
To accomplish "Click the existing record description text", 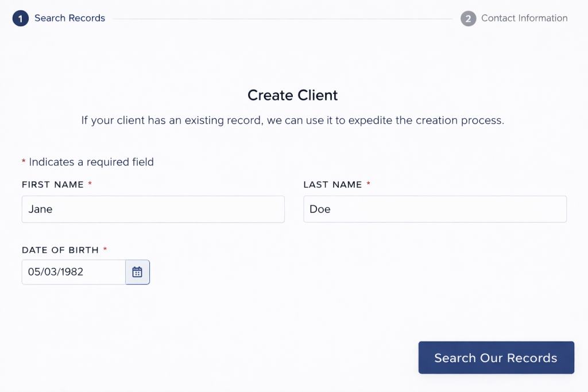I will click(293, 121).
